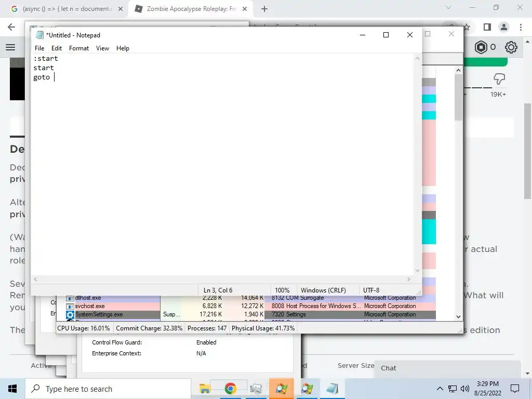This screenshot has height=399, width=532.
Task: Click Notepad's vertical scroll up arrow
Action: (x=417, y=58)
